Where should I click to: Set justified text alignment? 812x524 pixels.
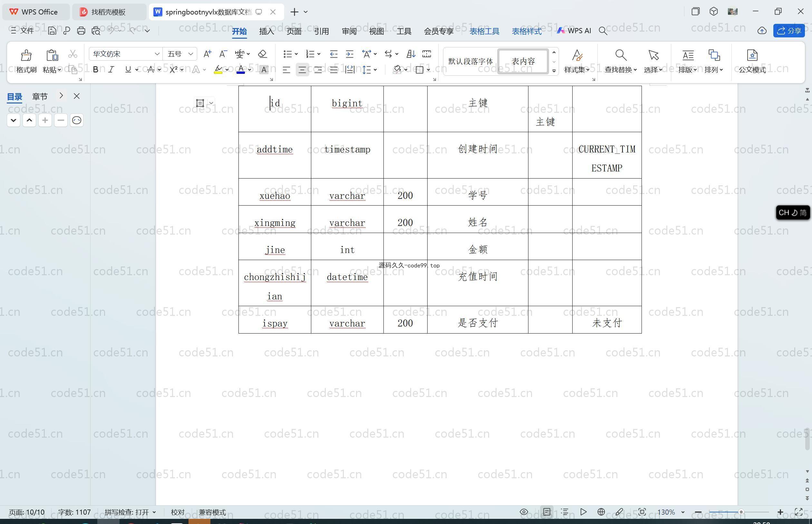click(x=334, y=70)
